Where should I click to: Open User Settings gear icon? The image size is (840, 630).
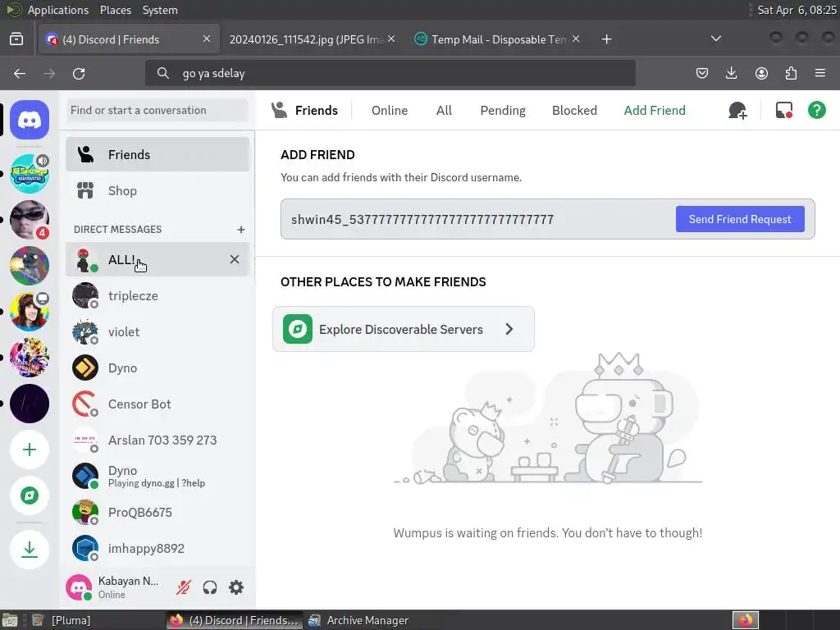(x=236, y=587)
